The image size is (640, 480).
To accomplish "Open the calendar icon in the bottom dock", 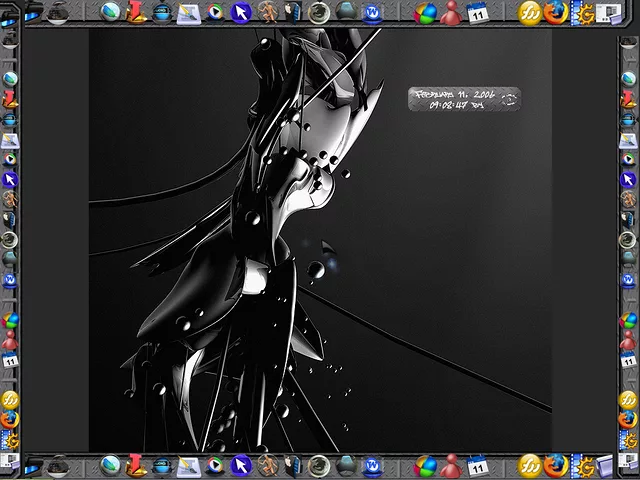I will click(x=477, y=466).
